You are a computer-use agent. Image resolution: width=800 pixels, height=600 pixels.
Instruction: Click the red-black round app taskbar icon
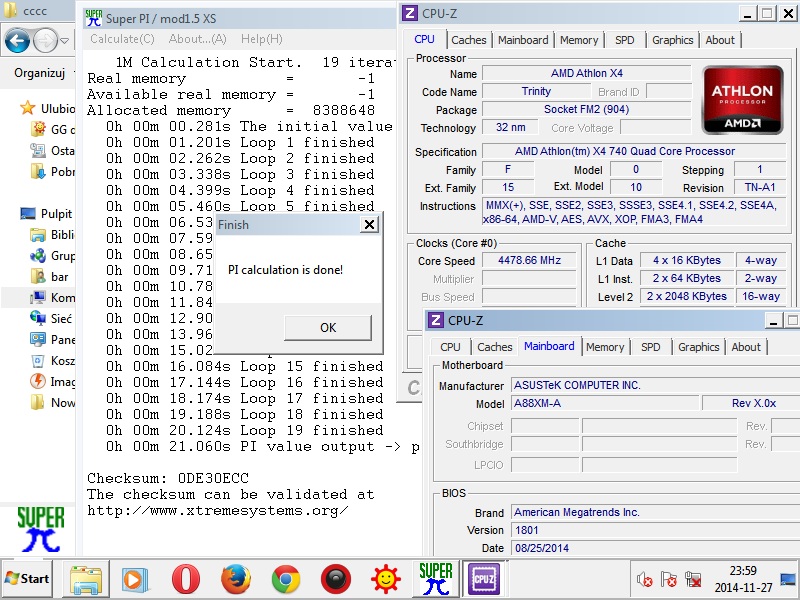336,579
